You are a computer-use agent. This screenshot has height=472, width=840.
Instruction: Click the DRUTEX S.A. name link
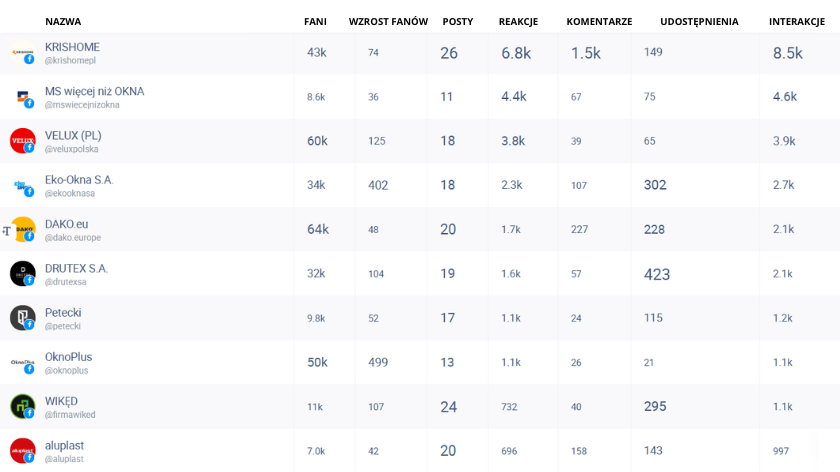(x=76, y=268)
